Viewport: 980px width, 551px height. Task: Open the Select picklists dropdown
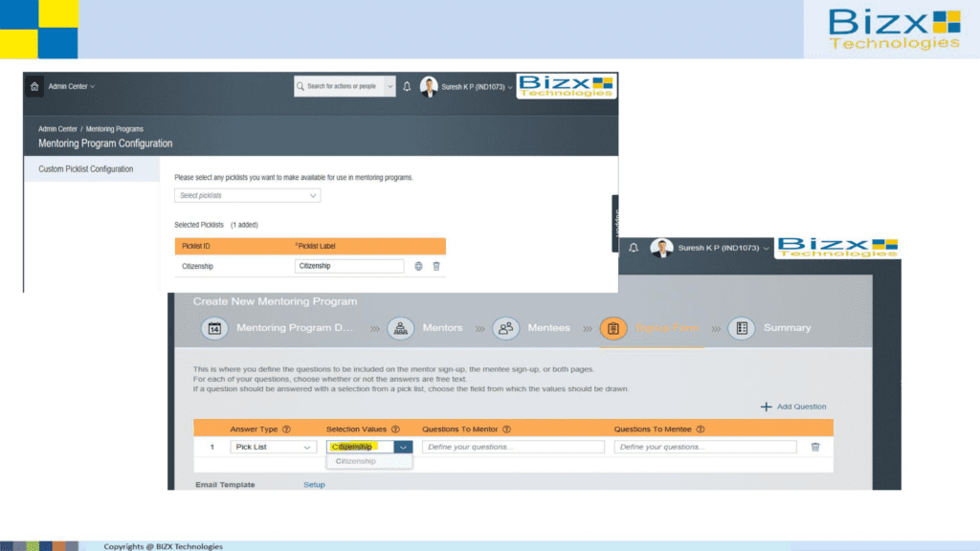248,195
